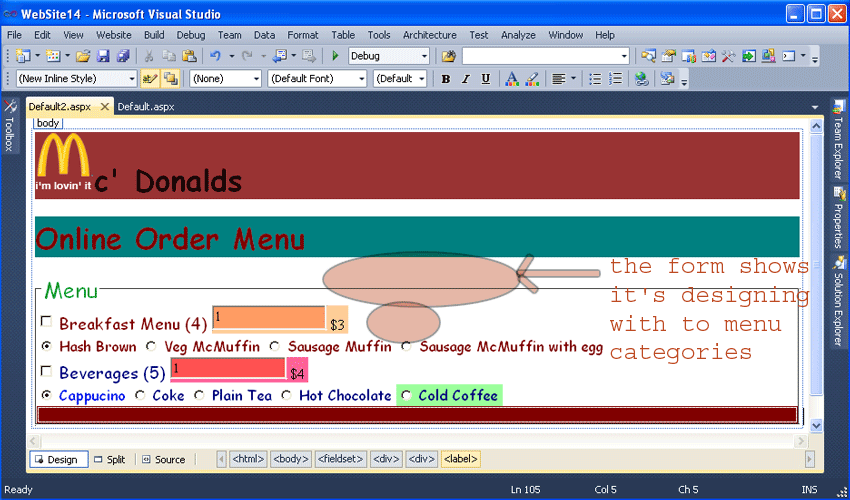
Task: Switch to Source view
Action: pos(164,459)
